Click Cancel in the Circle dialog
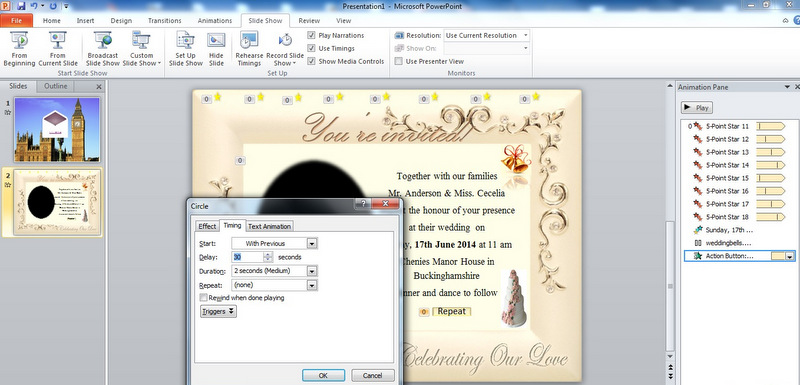This screenshot has width=800, height=385. click(372, 375)
